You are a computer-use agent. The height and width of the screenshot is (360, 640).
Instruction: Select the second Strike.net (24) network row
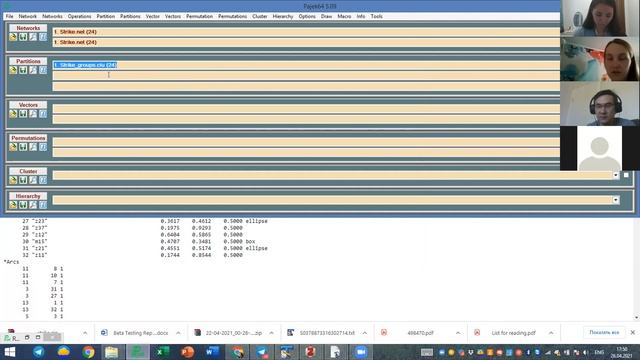[x=306, y=42]
